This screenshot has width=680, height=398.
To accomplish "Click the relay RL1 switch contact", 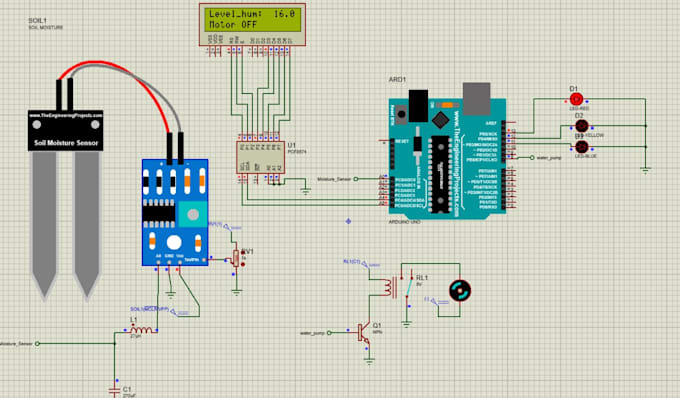I will 409,288.
